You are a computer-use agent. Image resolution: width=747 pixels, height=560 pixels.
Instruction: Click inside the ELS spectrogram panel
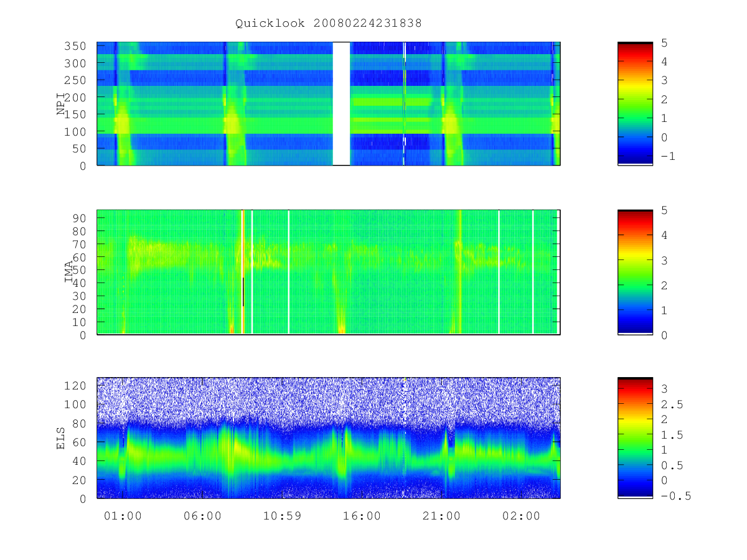(x=329, y=438)
